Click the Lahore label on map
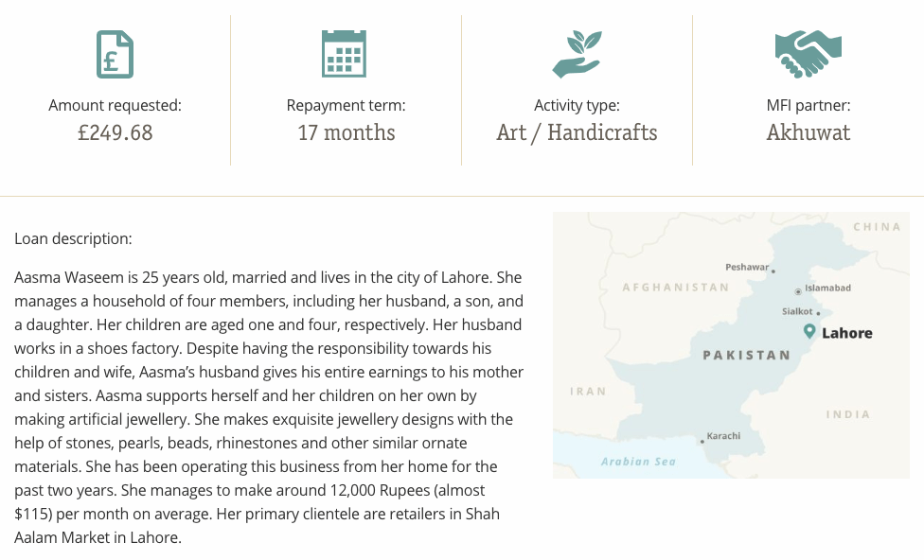924x560 pixels. 846,333
